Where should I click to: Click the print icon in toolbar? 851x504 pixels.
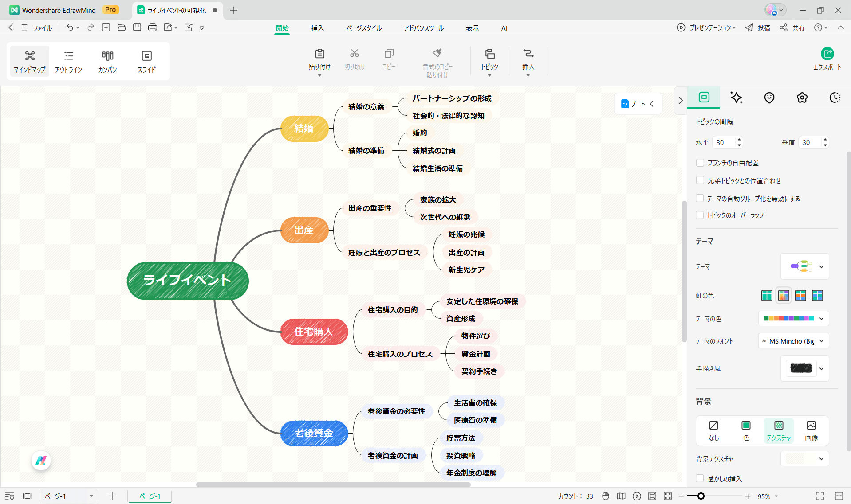point(153,27)
